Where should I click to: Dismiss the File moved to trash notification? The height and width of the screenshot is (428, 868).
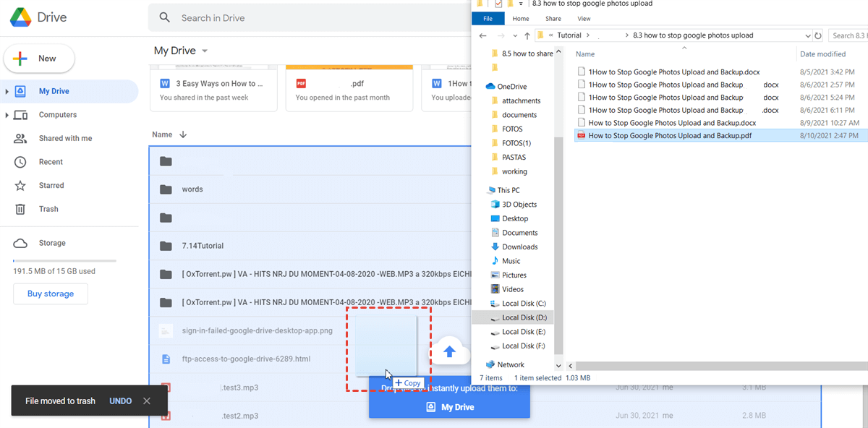point(147,401)
